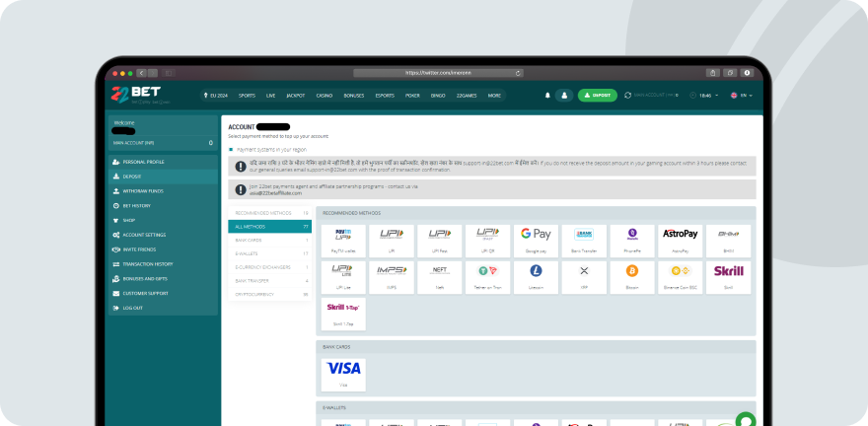Toggle the browser sidebar button
Image resolution: width=868 pixels, height=426 pixels.
169,73
